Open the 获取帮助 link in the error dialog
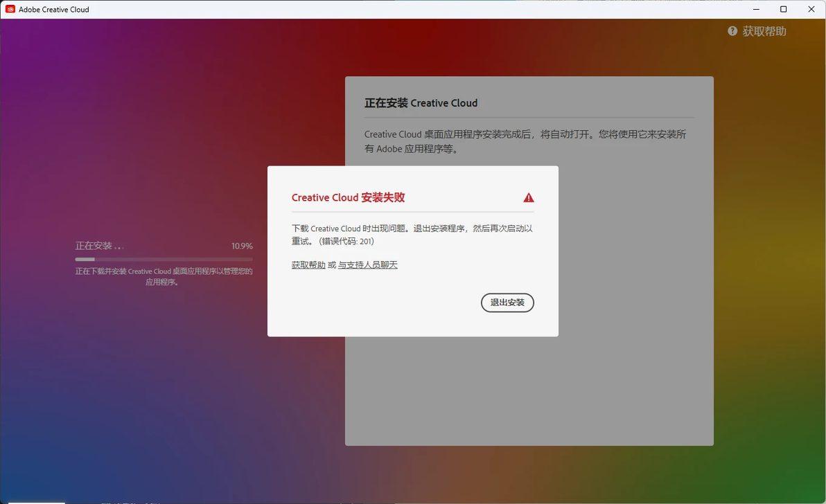This screenshot has height=504, width=826. tap(308, 264)
